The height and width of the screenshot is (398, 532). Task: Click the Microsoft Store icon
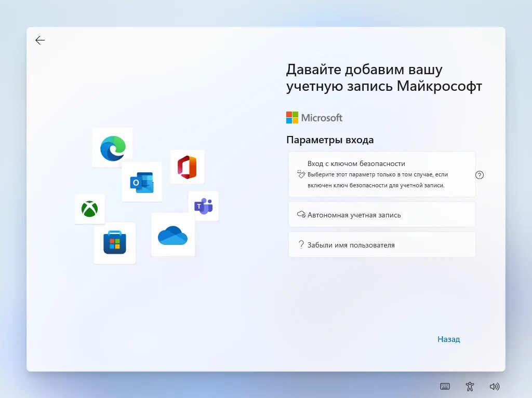point(115,242)
